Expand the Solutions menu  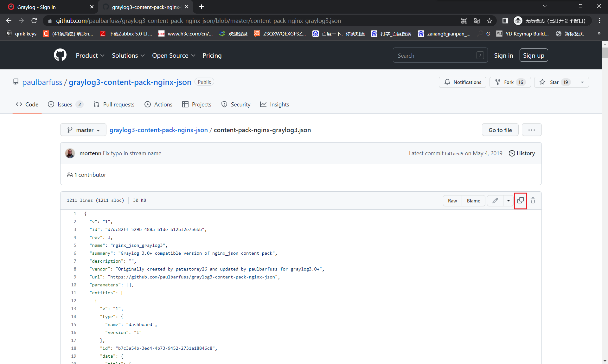click(x=128, y=55)
